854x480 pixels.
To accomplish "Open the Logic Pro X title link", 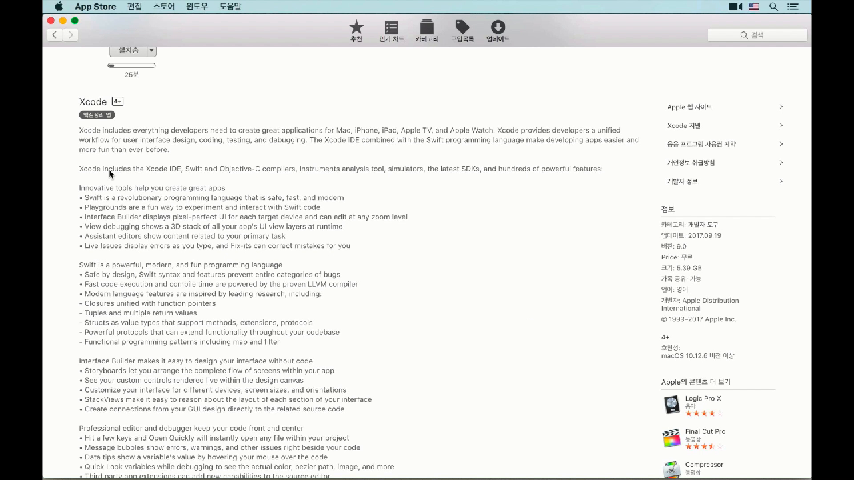I will pos(703,399).
